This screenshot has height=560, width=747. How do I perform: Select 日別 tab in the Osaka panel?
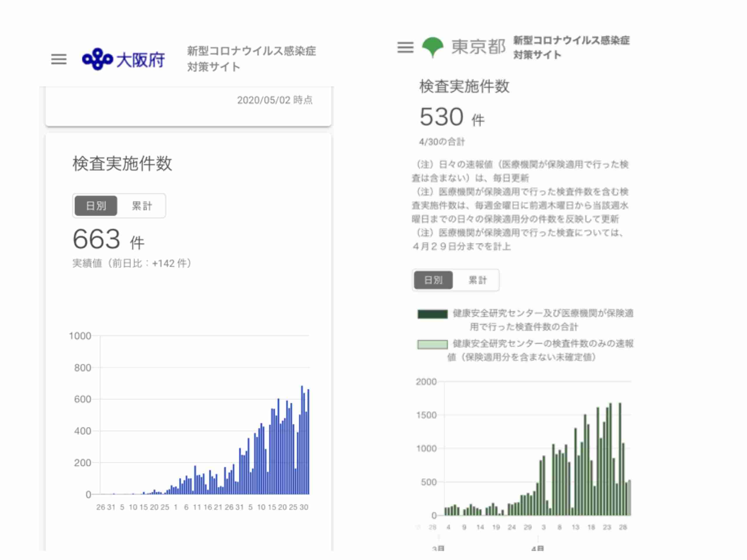tap(96, 206)
